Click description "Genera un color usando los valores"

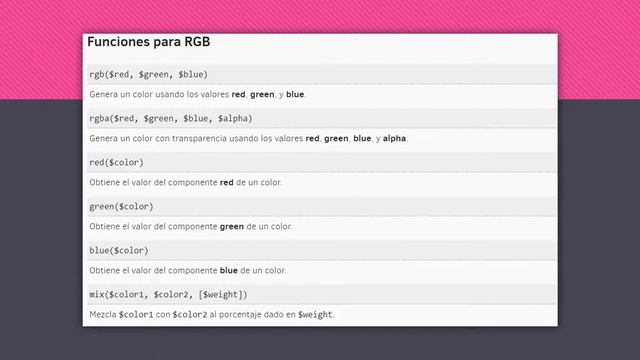point(159,94)
